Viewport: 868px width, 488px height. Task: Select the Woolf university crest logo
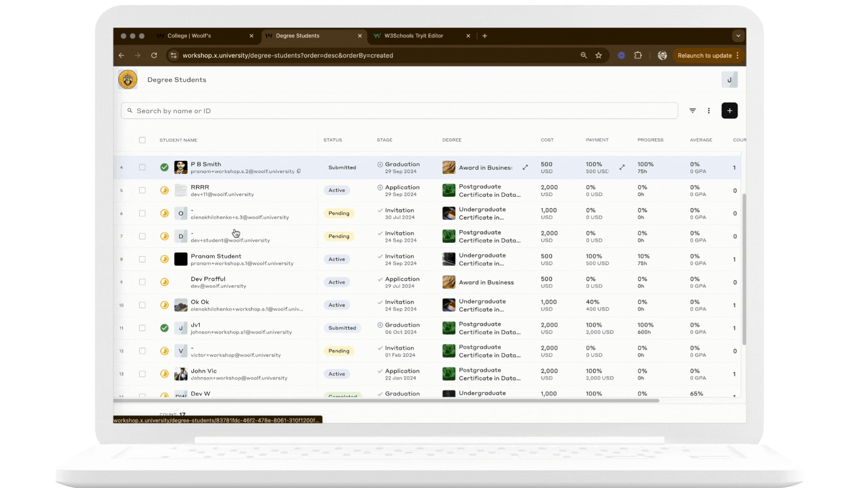127,79
